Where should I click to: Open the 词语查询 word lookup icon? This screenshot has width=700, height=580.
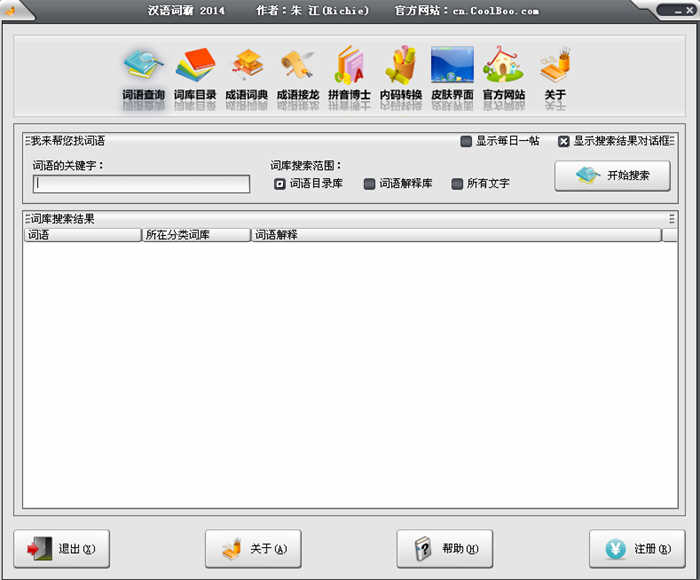(x=143, y=75)
